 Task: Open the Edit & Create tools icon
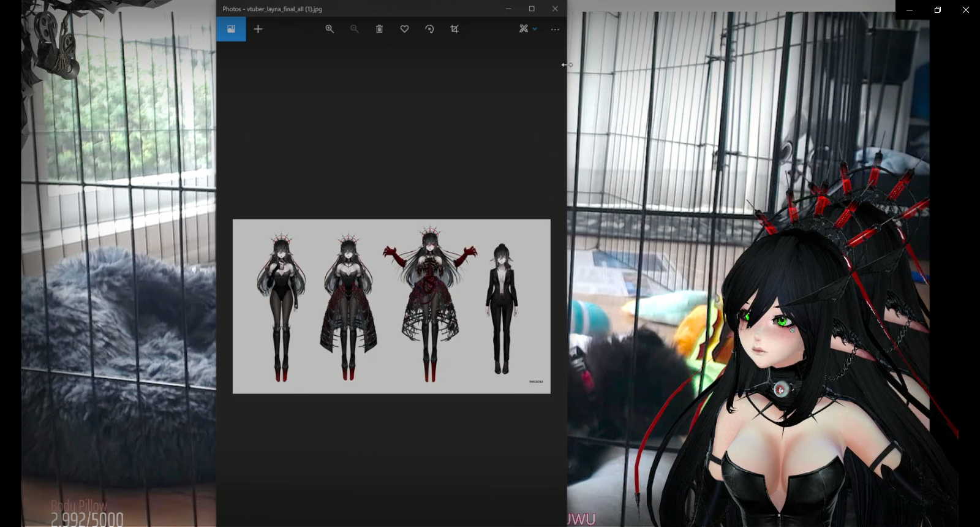click(x=524, y=29)
